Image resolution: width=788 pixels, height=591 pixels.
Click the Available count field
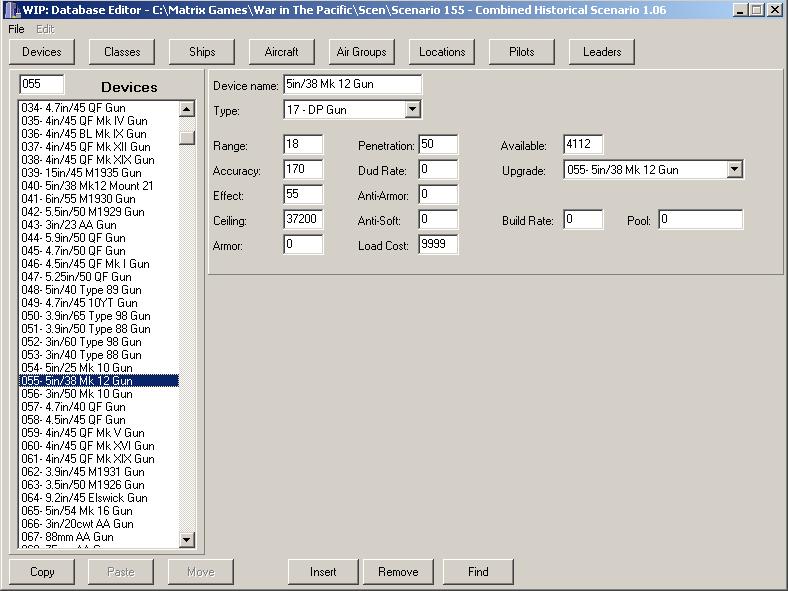(583, 145)
